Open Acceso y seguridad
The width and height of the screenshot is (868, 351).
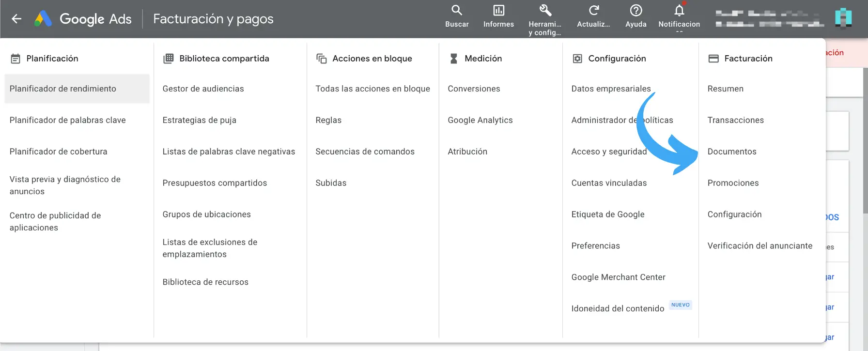pos(609,152)
